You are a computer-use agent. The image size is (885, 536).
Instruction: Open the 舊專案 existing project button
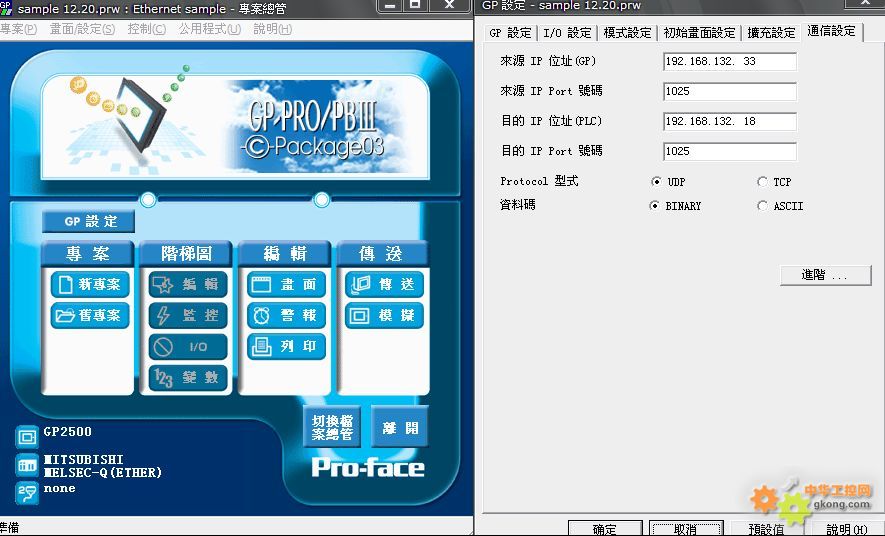pyautogui.click(x=90, y=315)
